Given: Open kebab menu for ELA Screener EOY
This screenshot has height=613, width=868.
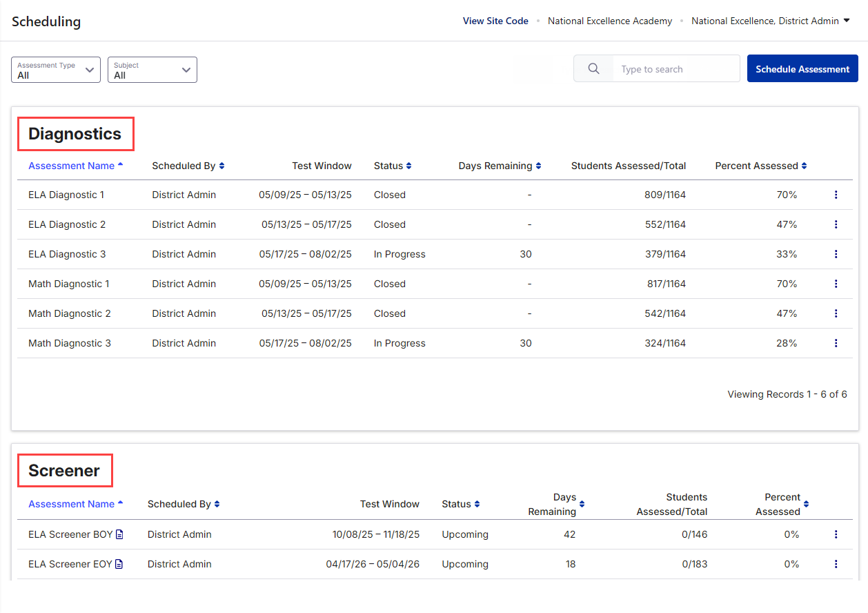Looking at the screenshot, I should point(836,564).
